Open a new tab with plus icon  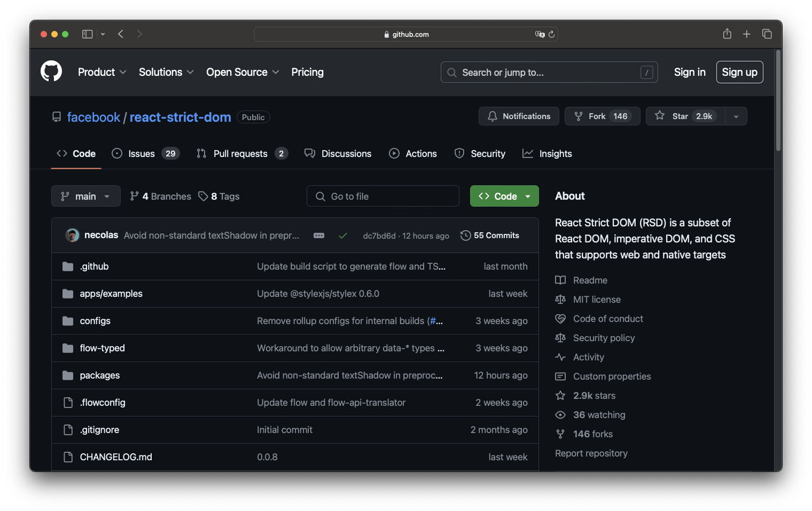pyautogui.click(x=747, y=34)
